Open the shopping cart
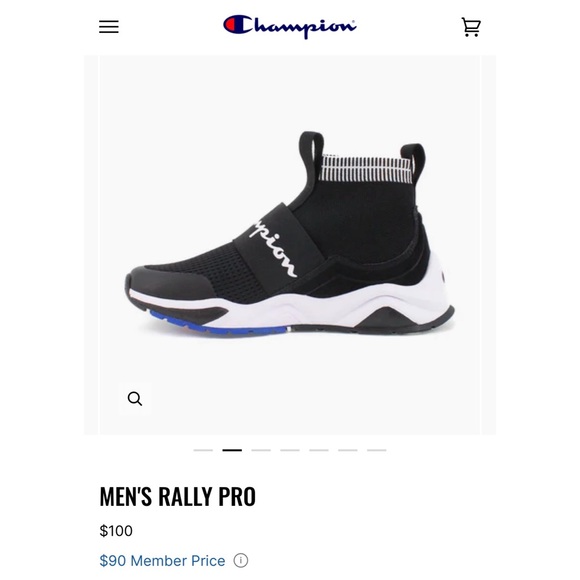 [471, 27]
